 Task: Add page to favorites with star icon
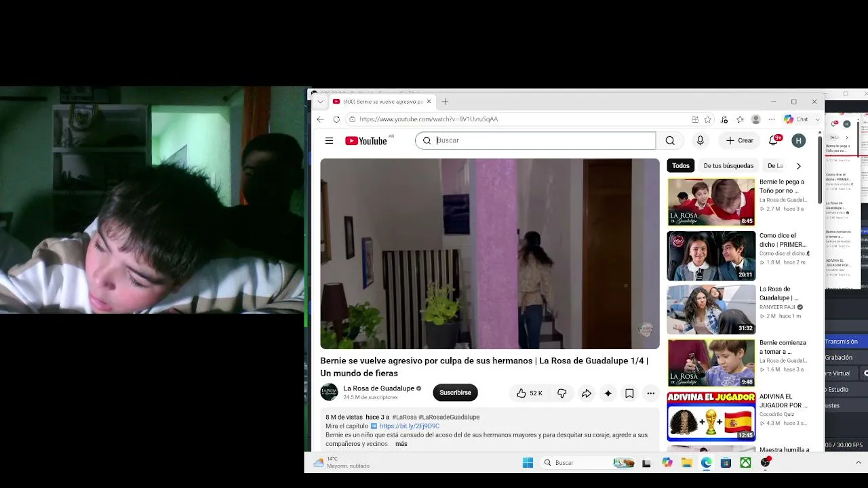pos(707,119)
